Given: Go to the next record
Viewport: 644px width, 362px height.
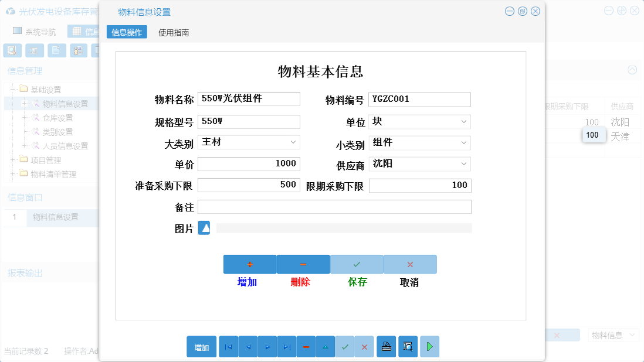Looking at the screenshot, I should coord(267,346).
